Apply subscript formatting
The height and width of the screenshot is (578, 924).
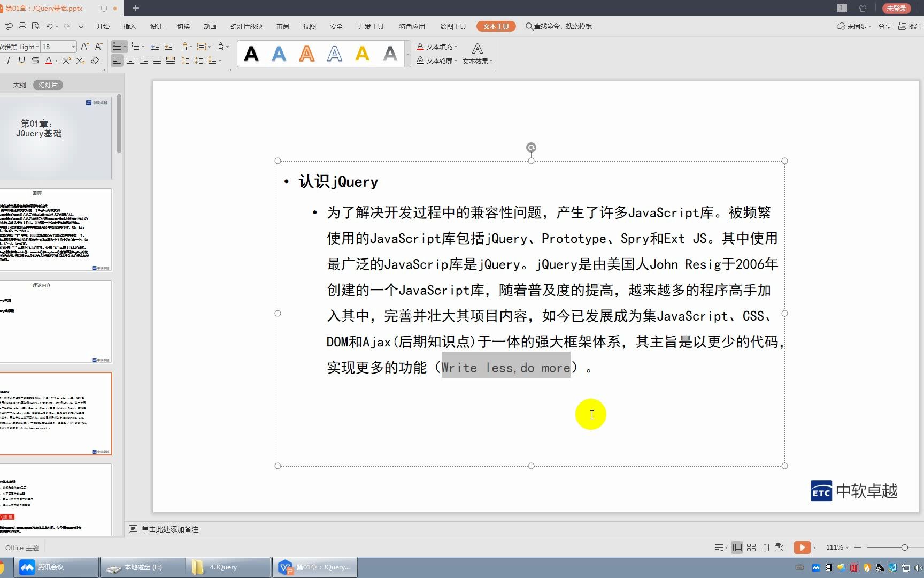tap(80, 60)
